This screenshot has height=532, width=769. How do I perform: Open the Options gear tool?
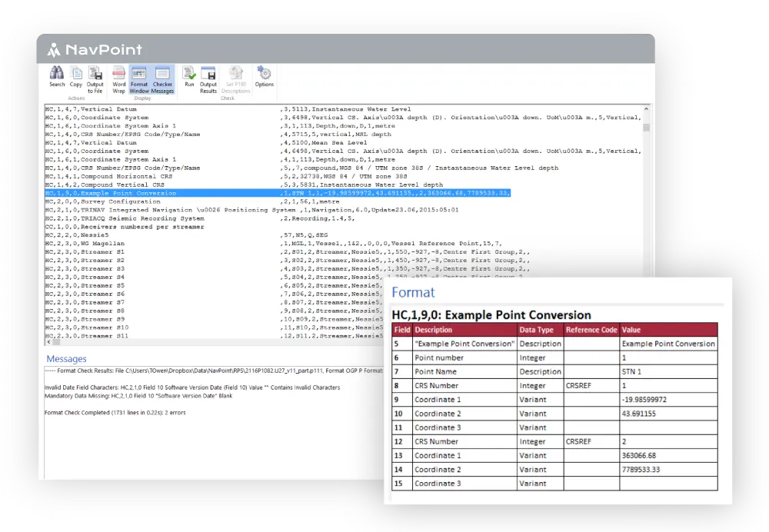[x=265, y=77]
